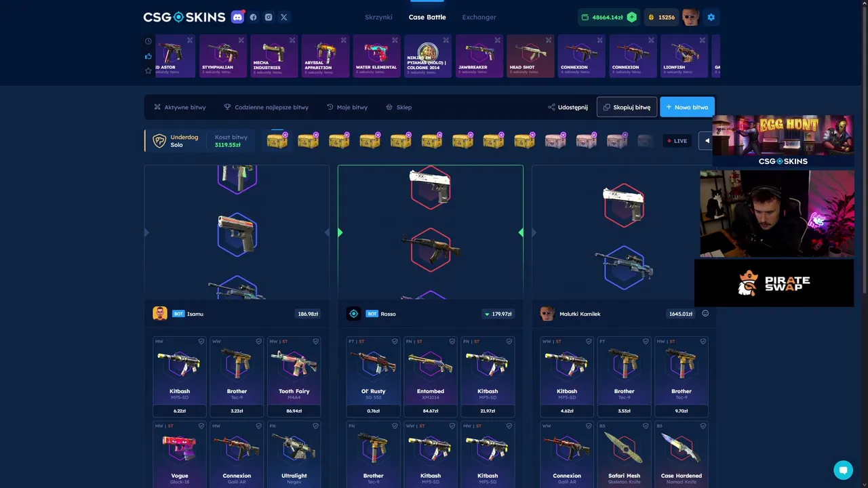Viewport: 868px width, 488px height.
Task: Switch to Codzienne najlepsze bitwy
Action: 266,107
